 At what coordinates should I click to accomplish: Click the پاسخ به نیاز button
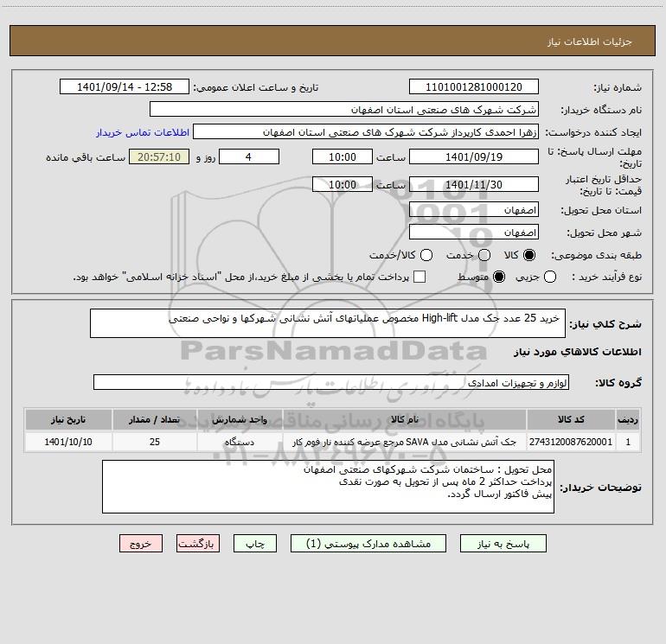503,544
